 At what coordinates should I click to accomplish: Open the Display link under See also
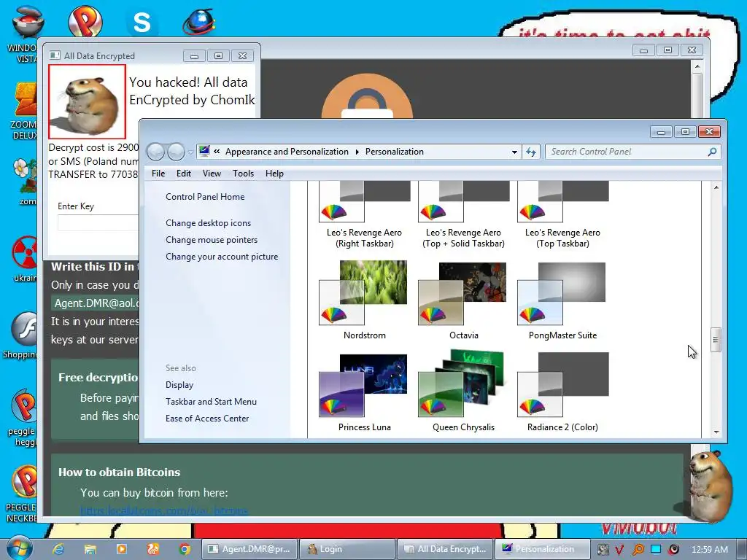click(x=179, y=385)
